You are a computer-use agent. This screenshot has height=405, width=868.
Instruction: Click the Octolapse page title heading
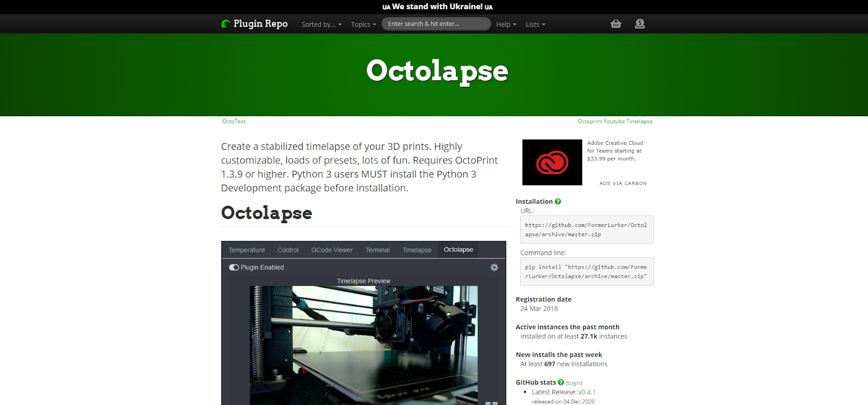[437, 71]
